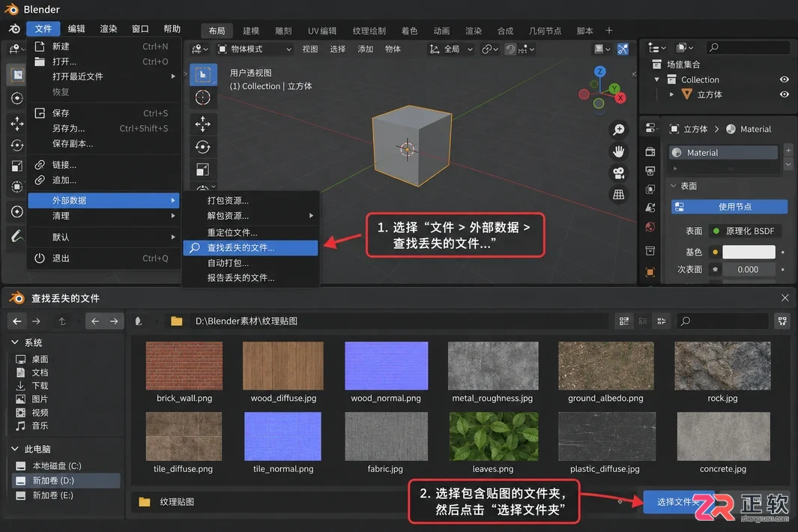
Task: Click the red X axis on navigation gizmo
Action: pyautogui.click(x=620, y=97)
